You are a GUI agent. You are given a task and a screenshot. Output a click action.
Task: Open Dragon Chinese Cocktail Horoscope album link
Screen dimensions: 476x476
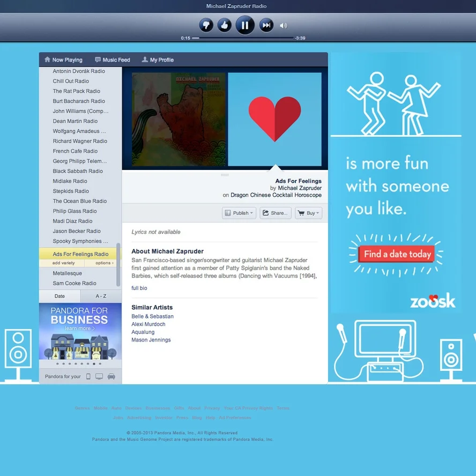[276, 195]
